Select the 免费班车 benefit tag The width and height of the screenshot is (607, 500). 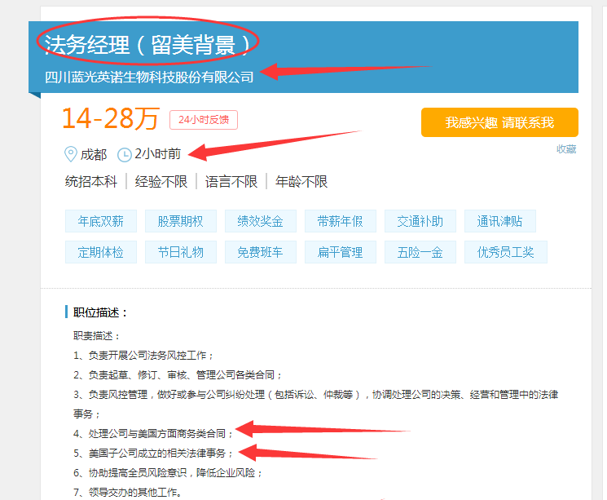click(x=261, y=252)
